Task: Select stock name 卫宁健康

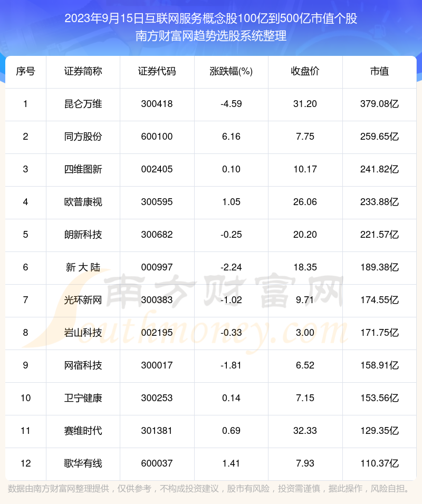Action: click(83, 398)
